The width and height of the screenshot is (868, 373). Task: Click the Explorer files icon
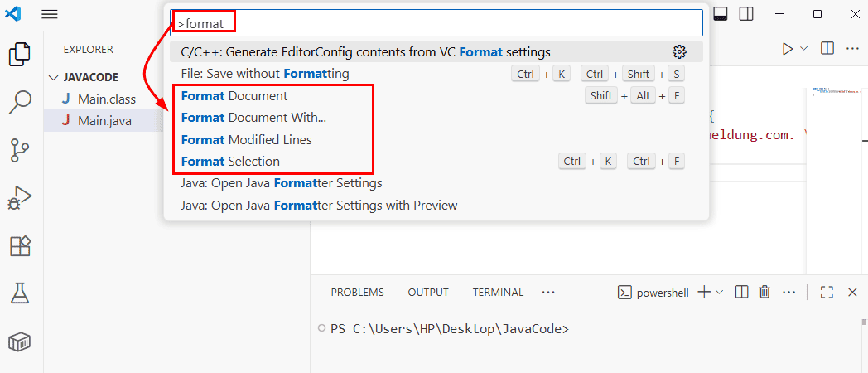[20, 55]
